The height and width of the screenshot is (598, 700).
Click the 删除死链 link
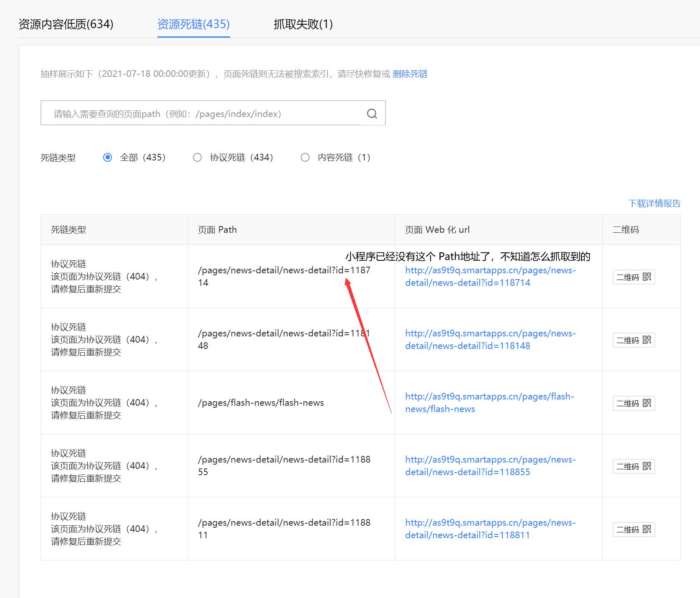click(410, 74)
